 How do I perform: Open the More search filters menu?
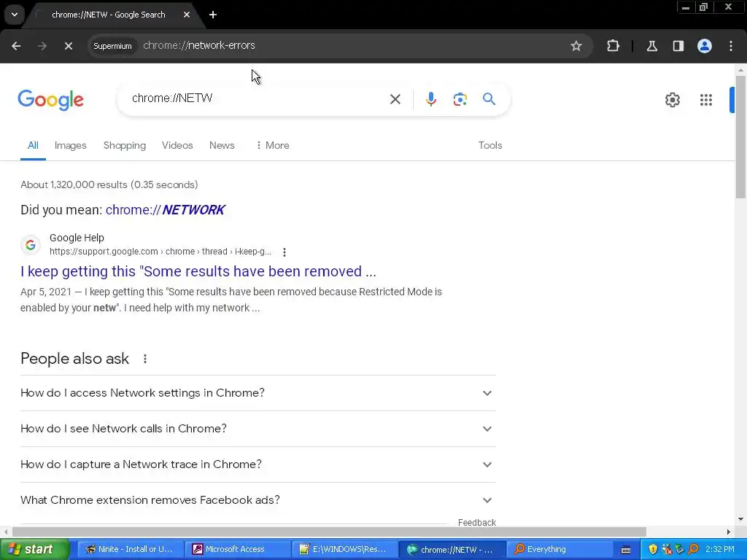273,145
